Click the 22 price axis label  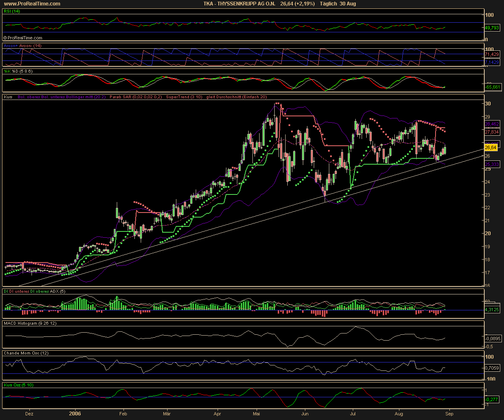(488, 207)
